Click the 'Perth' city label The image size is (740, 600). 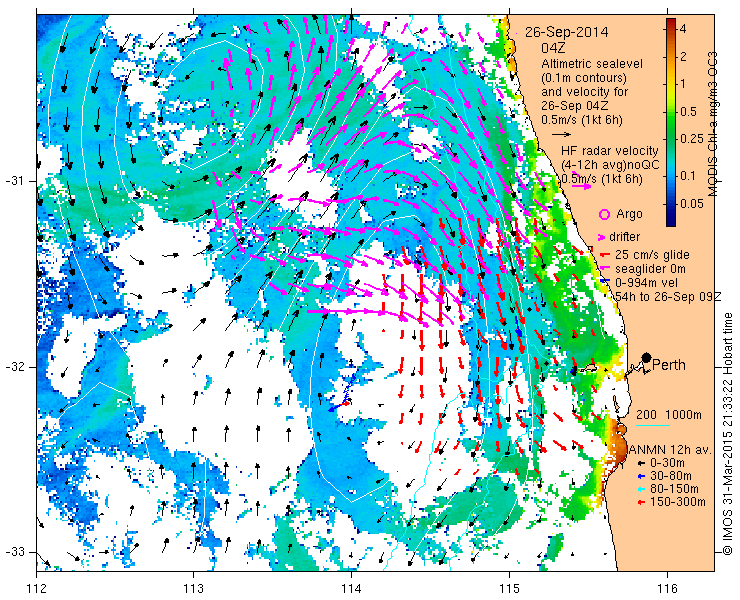pos(669,365)
